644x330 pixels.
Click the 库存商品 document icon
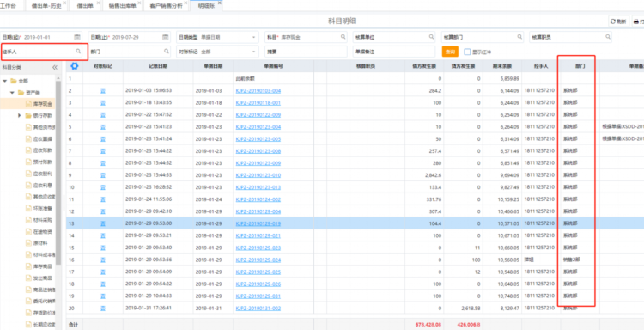click(28, 266)
